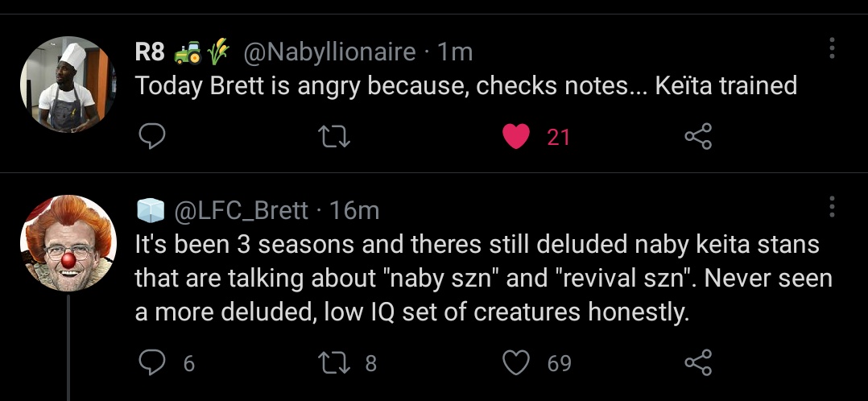Unlike the Nabyllionaire tweet with red heart
Image resolution: width=868 pixels, height=401 pixels.
point(515,138)
